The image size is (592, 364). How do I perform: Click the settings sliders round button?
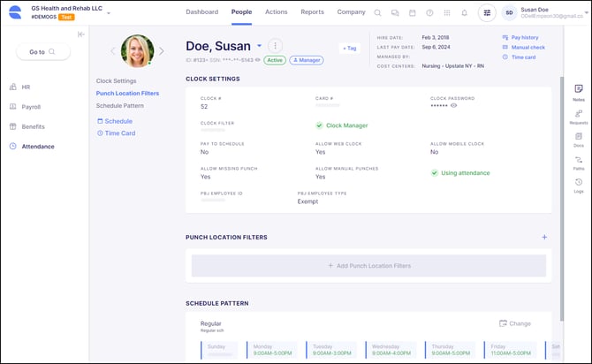pos(487,13)
